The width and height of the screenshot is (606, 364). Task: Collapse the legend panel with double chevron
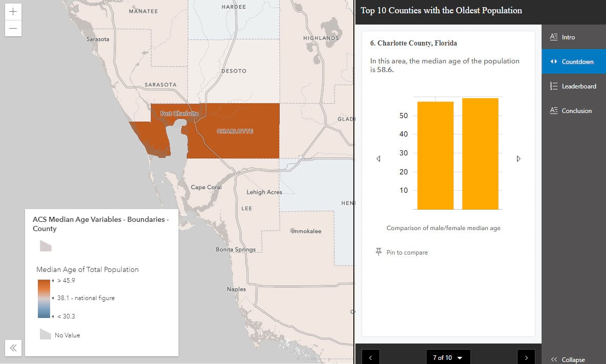[x=14, y=348]
